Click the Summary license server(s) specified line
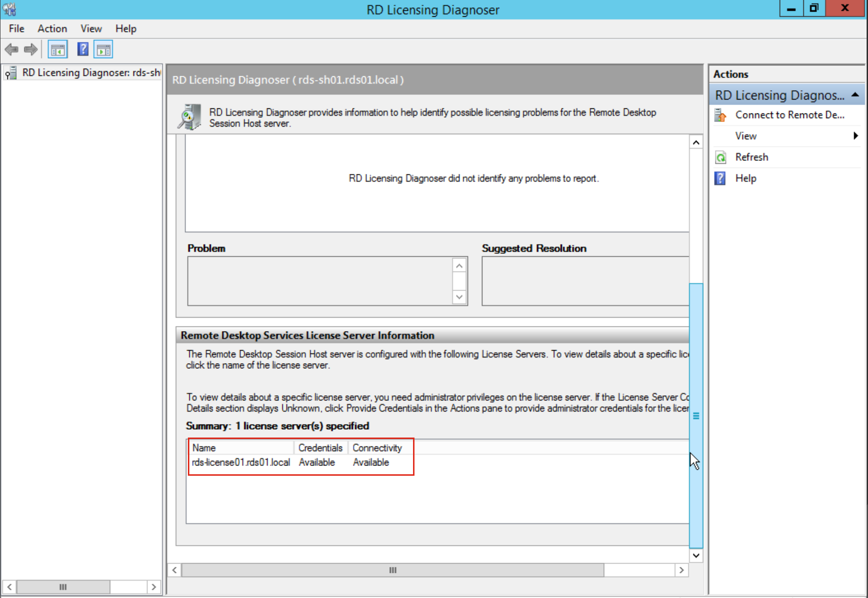This screenshot has height=598, width=868. [x=278, y=426]
